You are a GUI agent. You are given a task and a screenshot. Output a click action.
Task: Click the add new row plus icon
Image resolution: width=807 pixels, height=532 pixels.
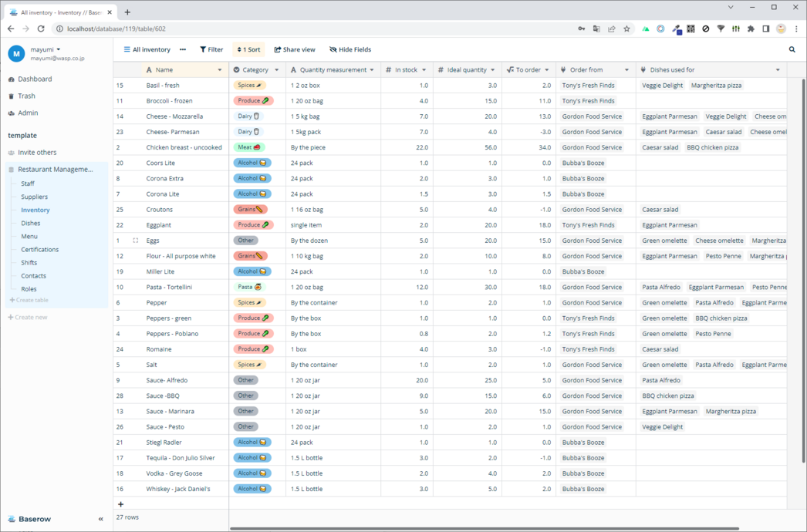click(x=120, y=504)
